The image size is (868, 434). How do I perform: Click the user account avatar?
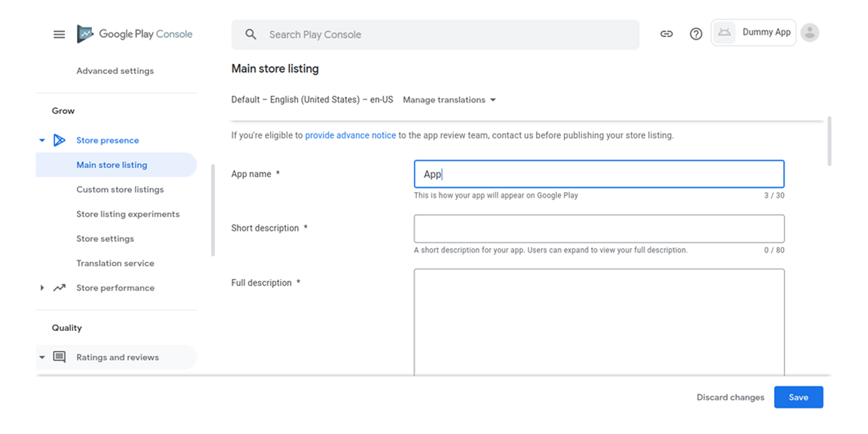(x=810, y=33)
